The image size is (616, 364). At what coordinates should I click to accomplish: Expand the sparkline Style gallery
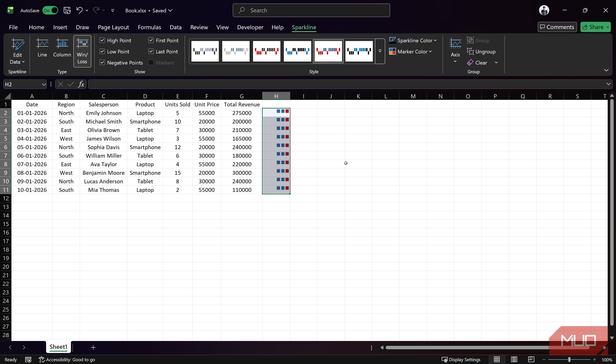(380, 51)
